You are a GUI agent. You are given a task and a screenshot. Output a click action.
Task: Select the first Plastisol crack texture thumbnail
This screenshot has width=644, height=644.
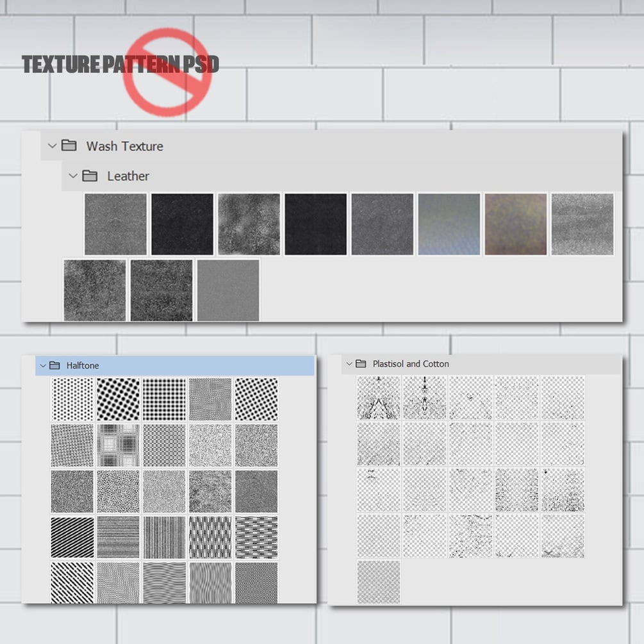[378, 397]
